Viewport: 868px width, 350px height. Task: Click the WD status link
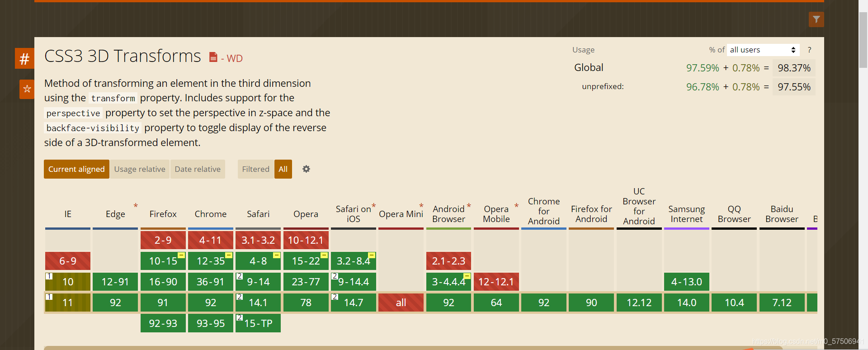pos(235,58)
